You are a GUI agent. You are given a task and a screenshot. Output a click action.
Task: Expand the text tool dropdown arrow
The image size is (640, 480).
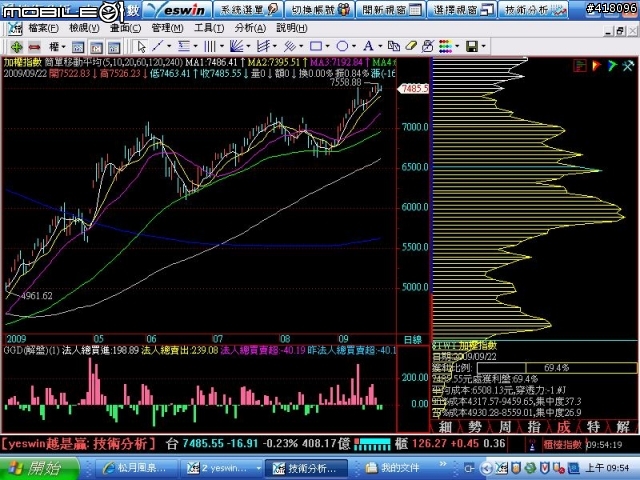(380, 46)
